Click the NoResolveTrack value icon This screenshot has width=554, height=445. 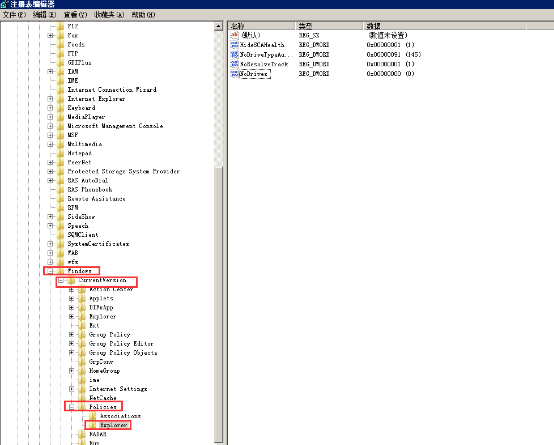[234, 64]
